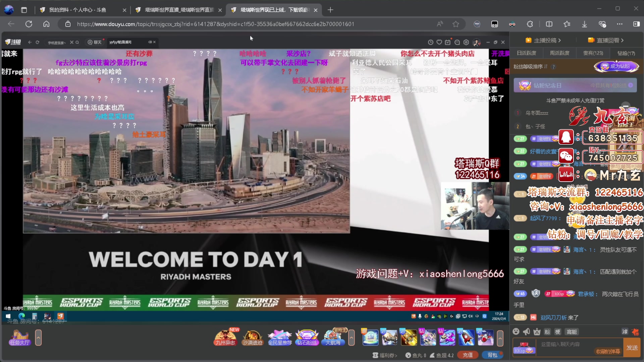Open the emoji picker in chat toolbar
Viewport: 644px width, 362px height.
[x=516, y=331]
